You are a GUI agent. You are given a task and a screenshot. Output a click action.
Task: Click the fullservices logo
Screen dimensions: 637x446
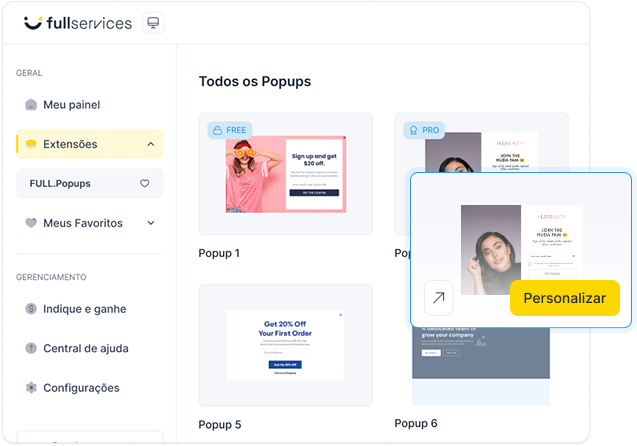click(76, 22)
